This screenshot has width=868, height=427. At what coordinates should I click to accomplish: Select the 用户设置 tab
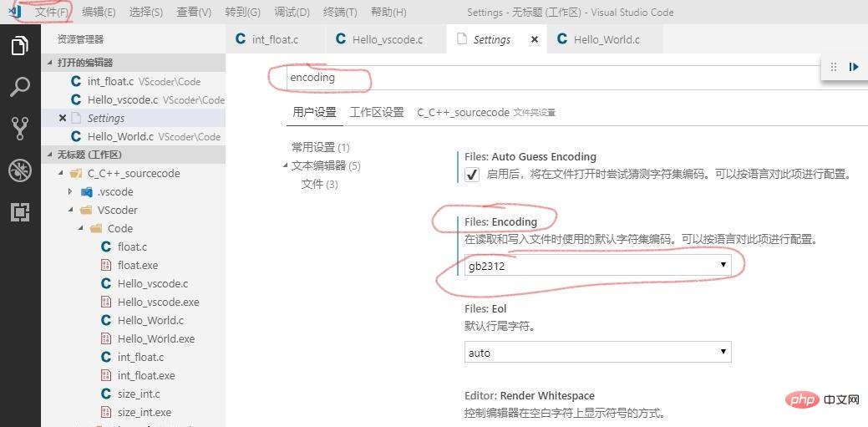(314, 113)
